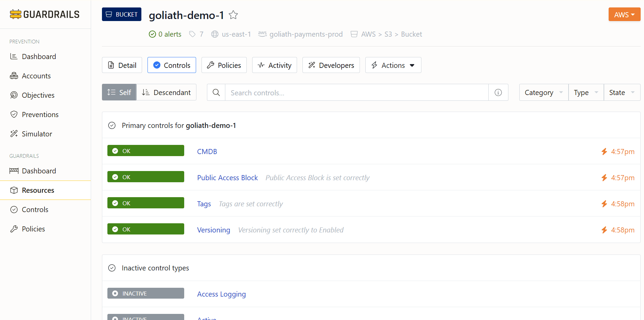Click the search magnifier icon
644x320 pixels.
(216, 93)
